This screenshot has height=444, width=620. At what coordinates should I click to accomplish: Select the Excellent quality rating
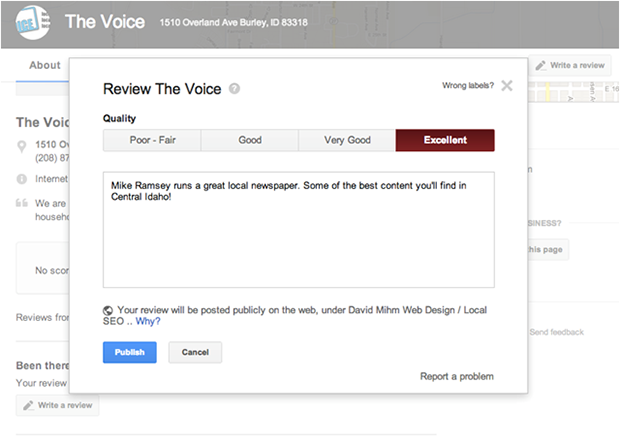pyautogui.click(x=445, y=140)
